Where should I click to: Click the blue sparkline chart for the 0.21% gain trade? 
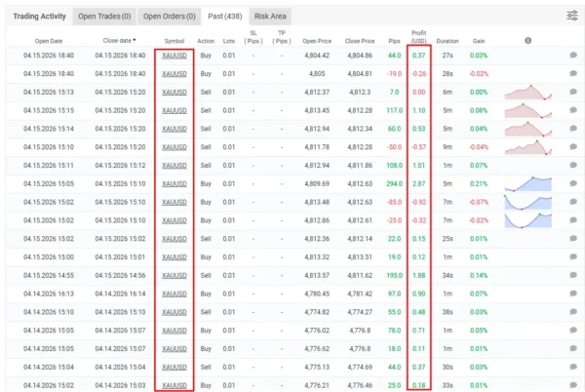527,183
